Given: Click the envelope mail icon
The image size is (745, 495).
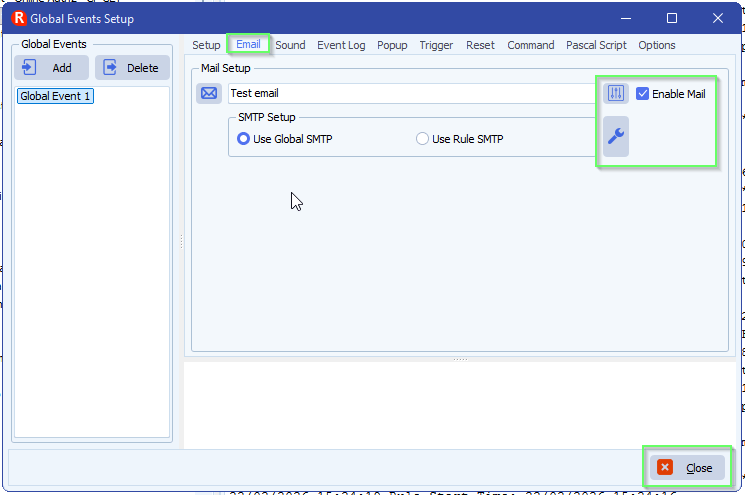Looking at the screenshot, I should [209, 93].
